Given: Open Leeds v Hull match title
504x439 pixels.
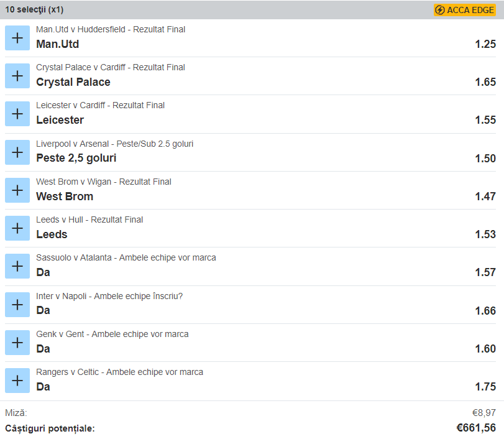Looking at the screenshot, I should point(89,220).
